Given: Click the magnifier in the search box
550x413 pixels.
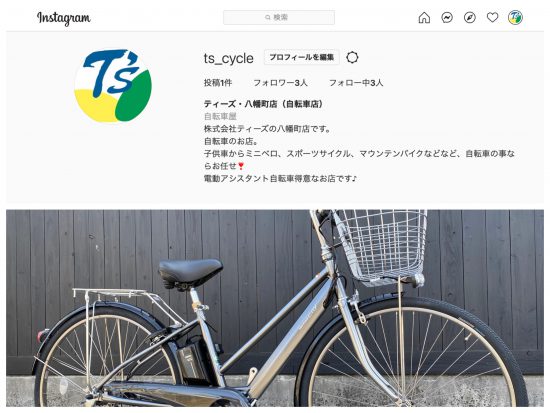Looking at the screenshot, I should coord(268,17).
